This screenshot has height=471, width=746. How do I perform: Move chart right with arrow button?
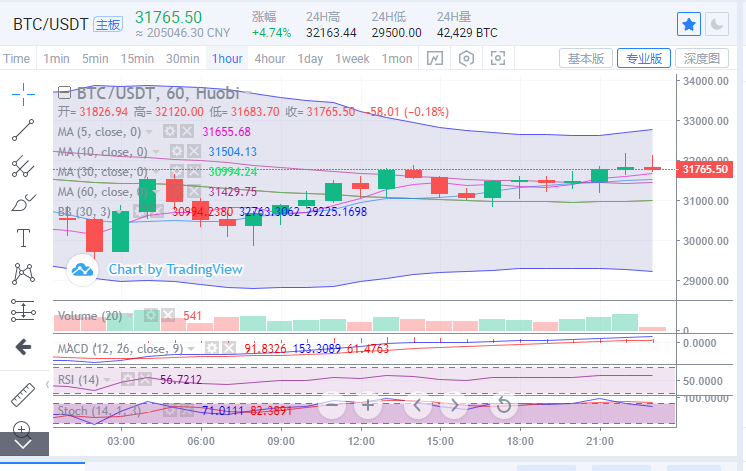pyautogui.click(x=454, y=405)
